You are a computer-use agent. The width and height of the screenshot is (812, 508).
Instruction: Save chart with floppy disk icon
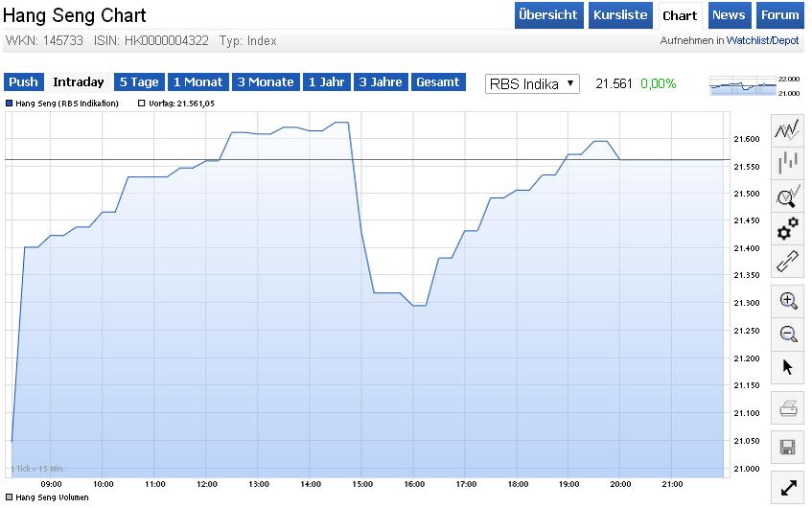coord(788,447)
